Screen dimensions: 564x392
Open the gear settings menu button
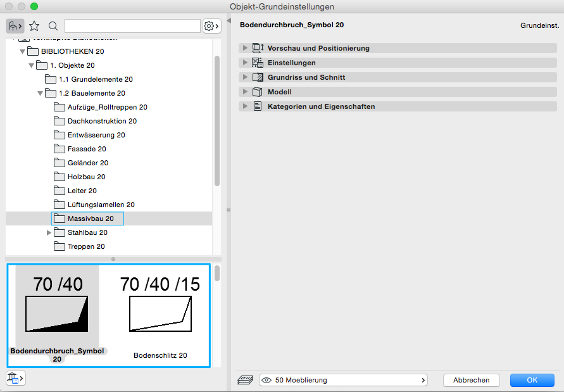click(211, 26)
